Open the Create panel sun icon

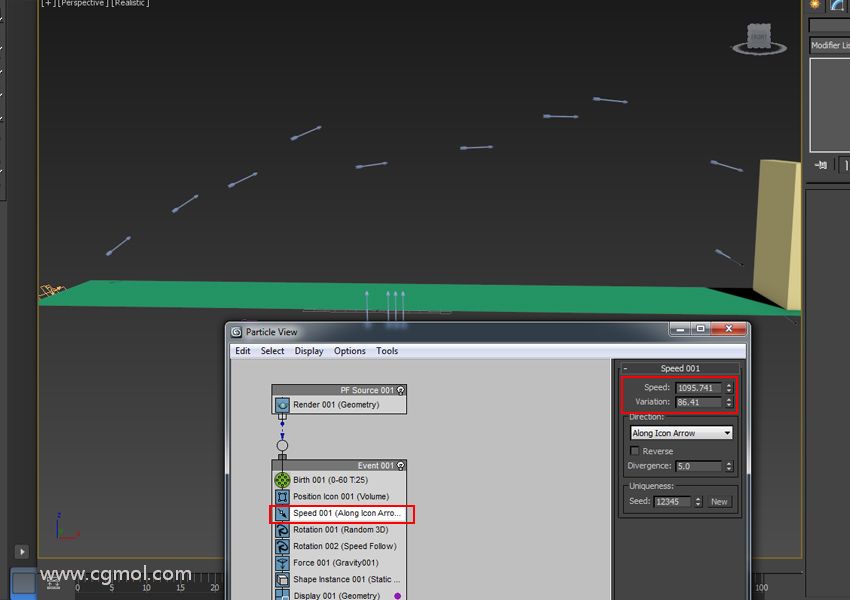(x=815, y=4)
